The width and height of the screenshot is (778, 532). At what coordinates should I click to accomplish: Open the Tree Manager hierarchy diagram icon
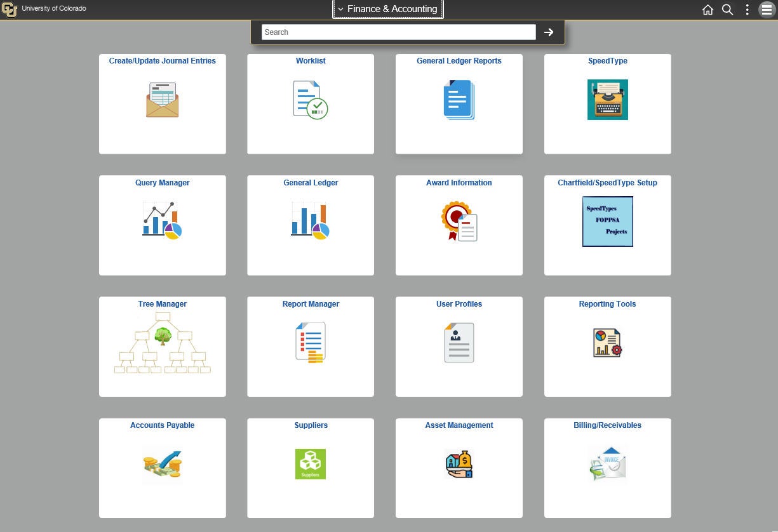pos(162,343)
